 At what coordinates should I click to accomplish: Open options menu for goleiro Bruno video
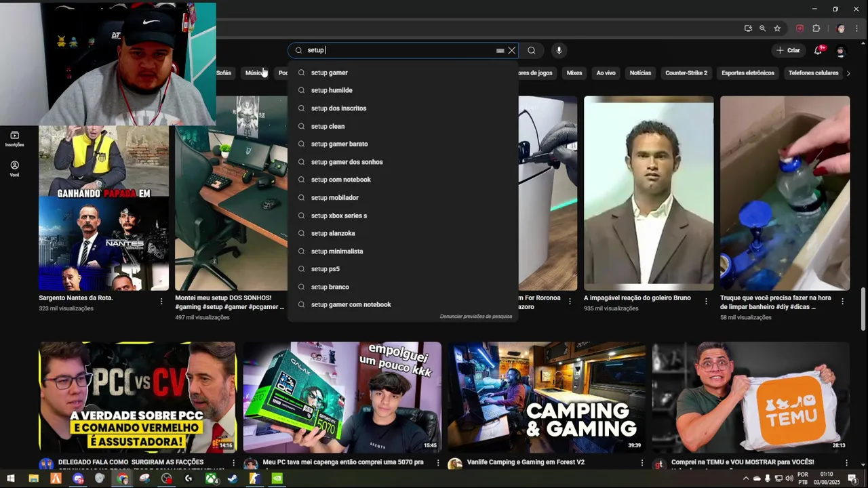pos(706,301)
